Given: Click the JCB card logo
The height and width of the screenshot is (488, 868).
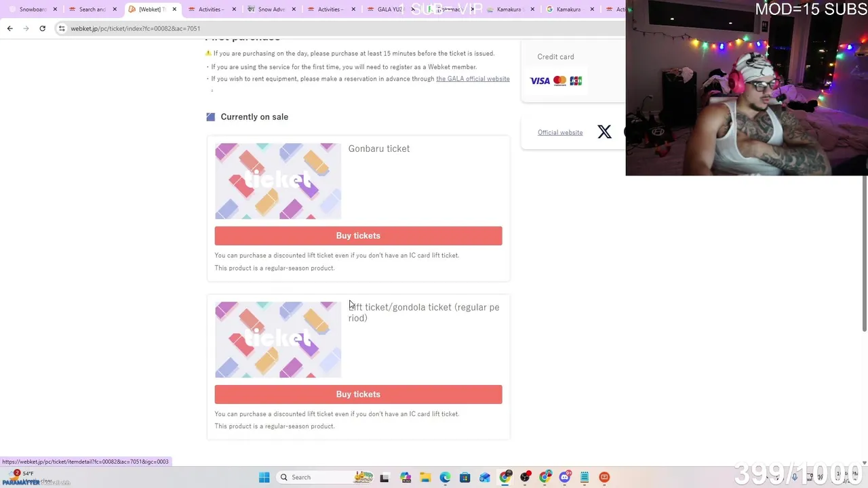Looking at the screenshot, I should coord(576,81).
